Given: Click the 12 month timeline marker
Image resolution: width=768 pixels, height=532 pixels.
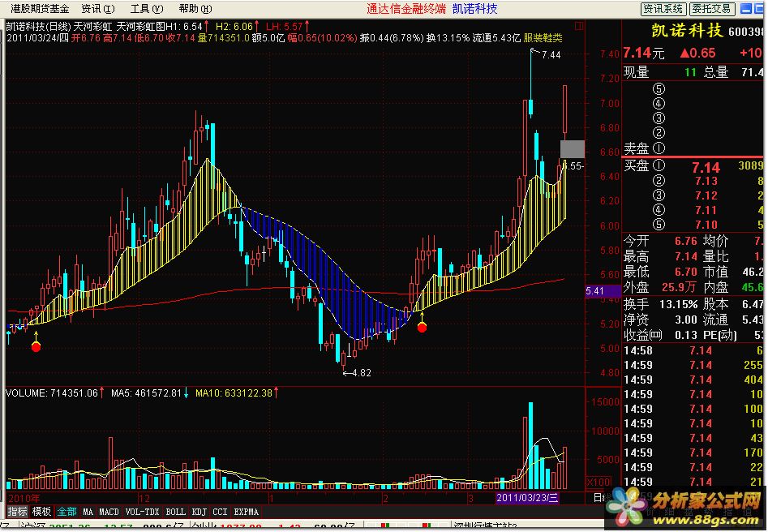Looking at the screenshot, I should coord(144,498).
